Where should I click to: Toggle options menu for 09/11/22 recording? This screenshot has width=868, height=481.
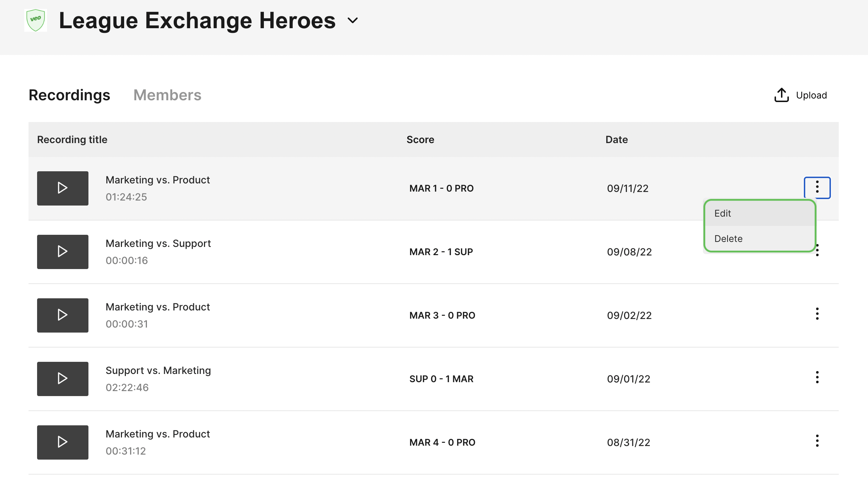[x=817, y=187]
